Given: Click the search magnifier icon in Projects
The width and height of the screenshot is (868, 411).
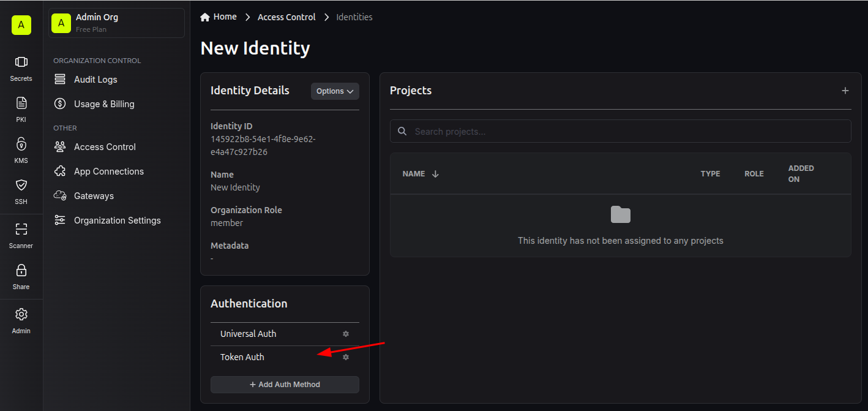Looking at the screenshot, I should tap(402, 131).
